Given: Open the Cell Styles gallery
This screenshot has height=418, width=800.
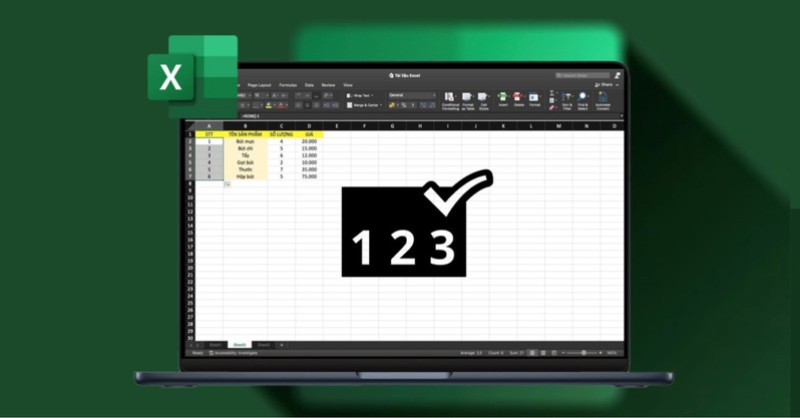Looking at the screenshot, I should (x=483, y=101).
